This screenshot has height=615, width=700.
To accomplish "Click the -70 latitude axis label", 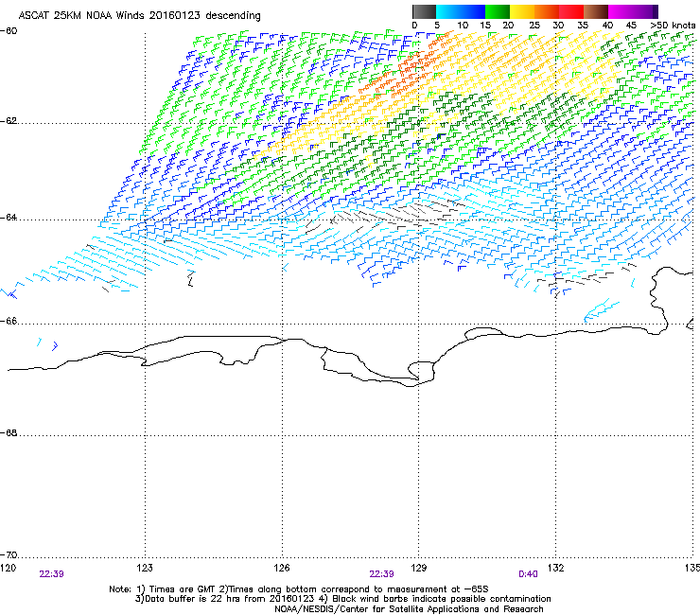I will click(x=9, y=554).
